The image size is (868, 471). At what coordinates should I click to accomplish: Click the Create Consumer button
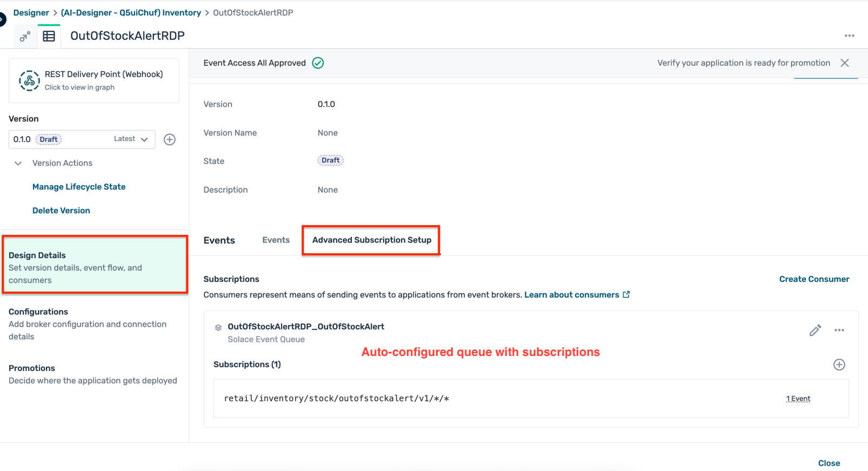click(813, 279)
